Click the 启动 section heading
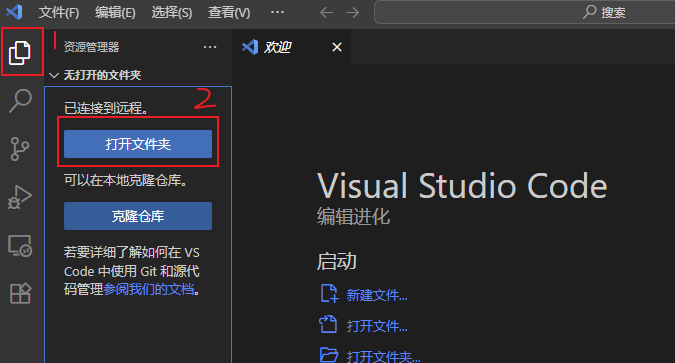Screen dimensions: 675x363 [337, 261]
